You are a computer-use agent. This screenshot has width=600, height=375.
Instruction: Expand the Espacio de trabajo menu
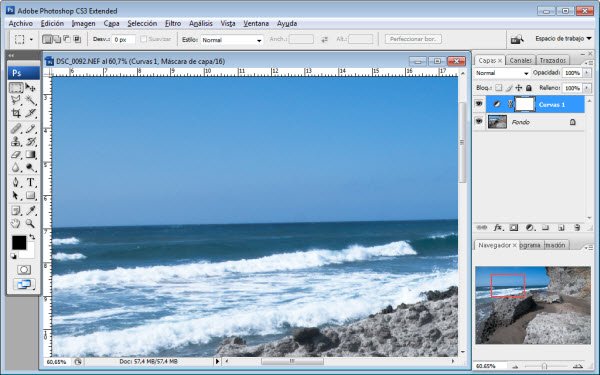(563, 39)
